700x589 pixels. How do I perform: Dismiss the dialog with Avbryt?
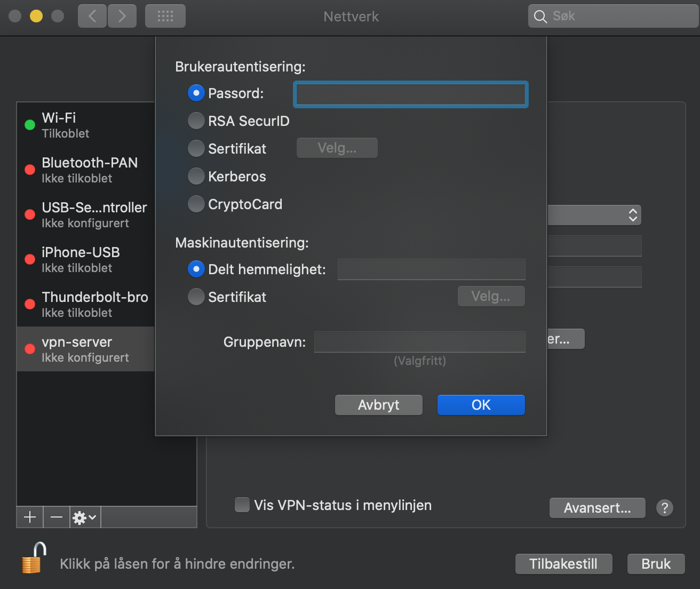click(378, 405)
